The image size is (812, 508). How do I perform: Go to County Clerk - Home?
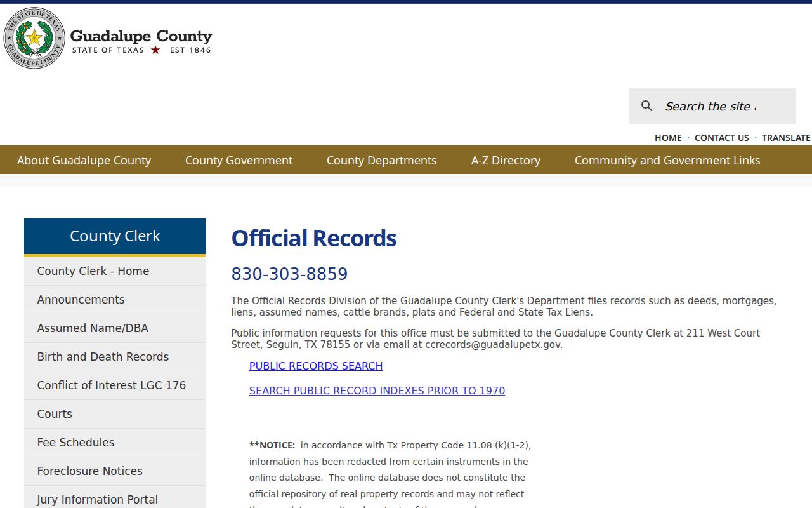115,271
